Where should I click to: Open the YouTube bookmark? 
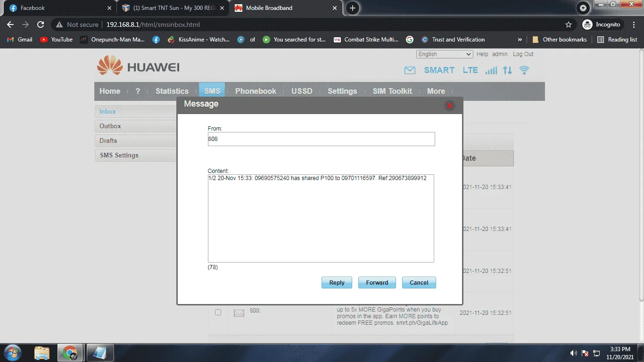click(57, 40)
